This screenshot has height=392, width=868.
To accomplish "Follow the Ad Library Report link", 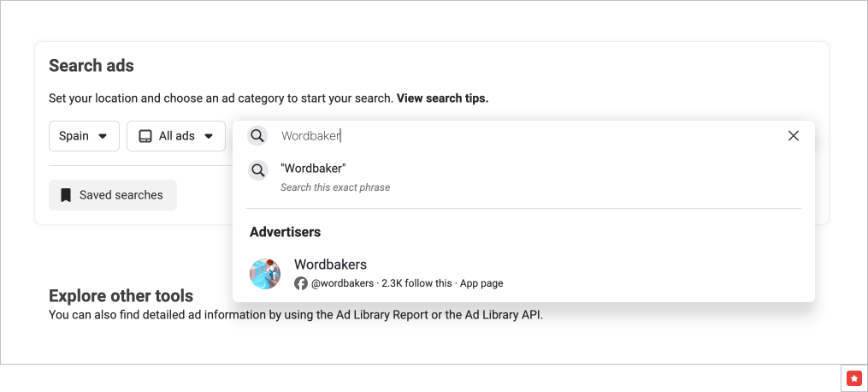I will tap(387, 314).
